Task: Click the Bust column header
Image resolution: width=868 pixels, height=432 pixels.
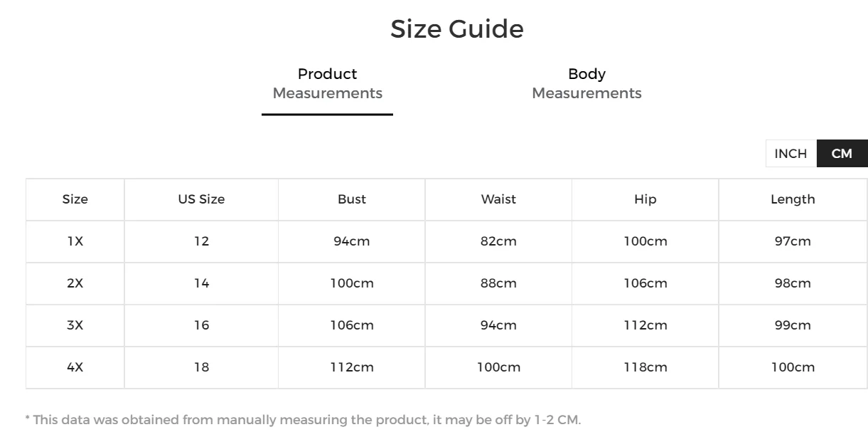Action: (352, 199)
